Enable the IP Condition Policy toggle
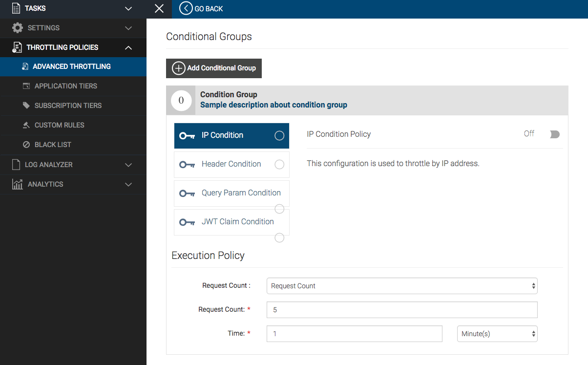Screen dimensions: 588x365 554,134
